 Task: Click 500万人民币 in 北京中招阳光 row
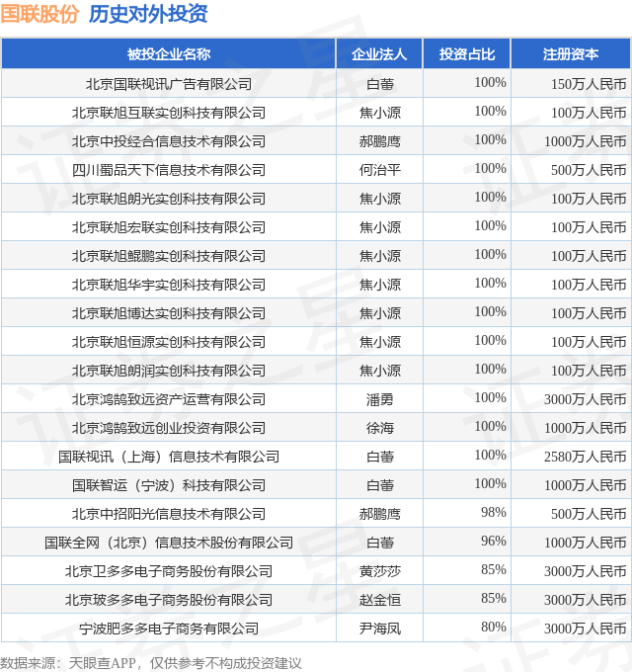click(x=589, y=514)
